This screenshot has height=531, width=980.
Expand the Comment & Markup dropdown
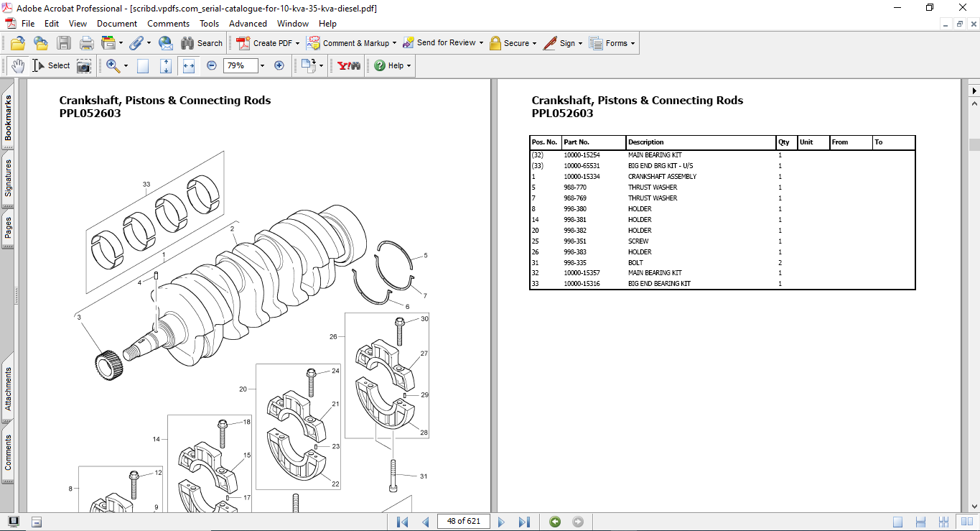[x=396, y=43]
